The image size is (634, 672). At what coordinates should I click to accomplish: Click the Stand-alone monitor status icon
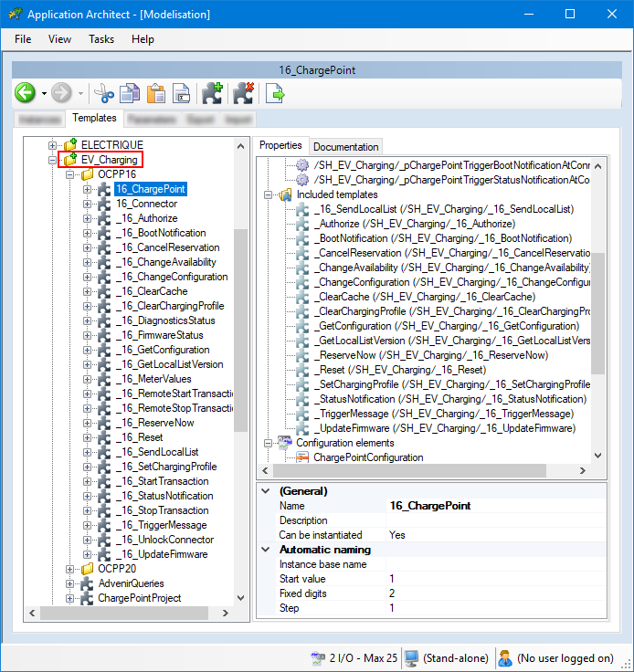click(411, 658)
